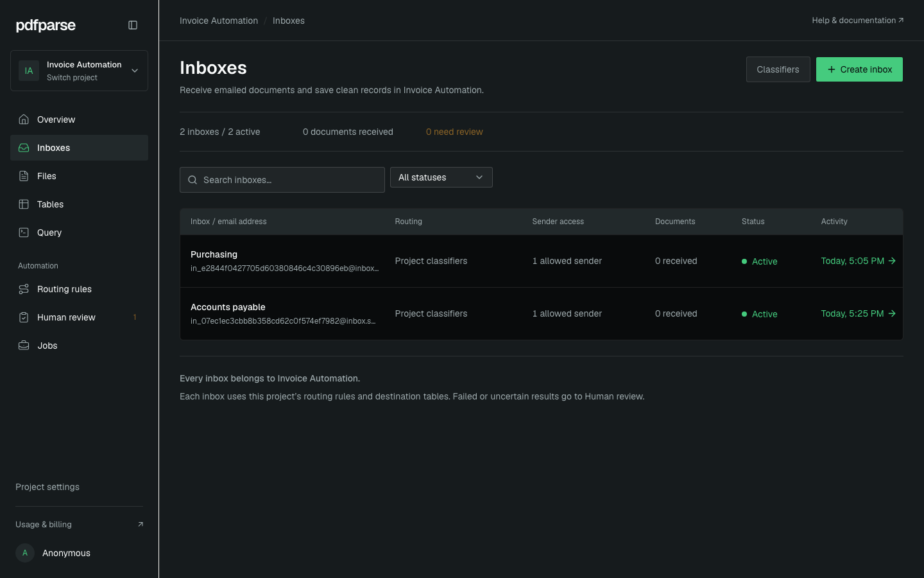Click the Human review pending count badge
924x578 pixels.
pyautogui.click(x=135, y=317)
